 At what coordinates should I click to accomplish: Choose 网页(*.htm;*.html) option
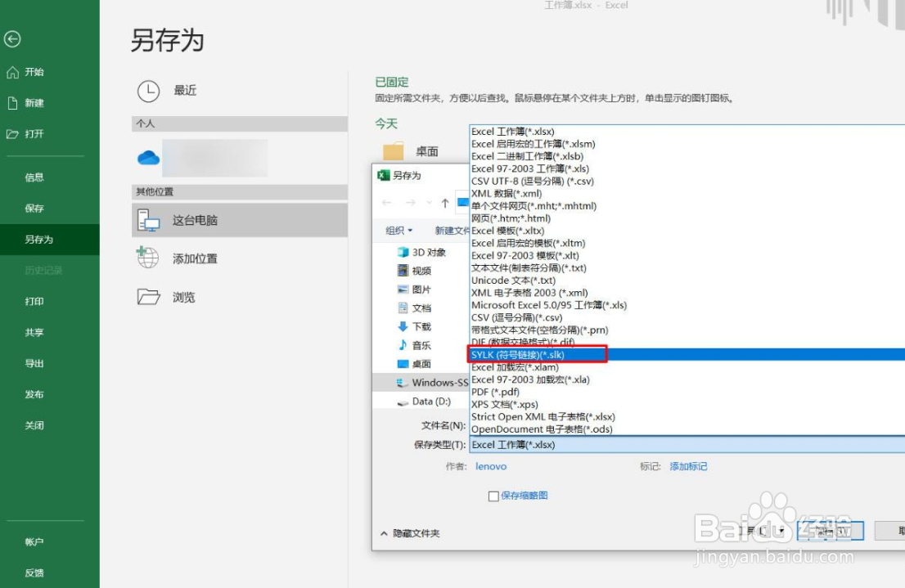coord(511,218)
